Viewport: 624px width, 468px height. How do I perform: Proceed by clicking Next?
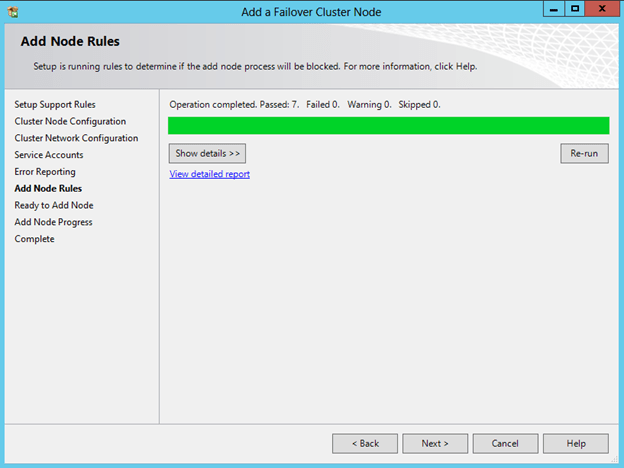pyautogui.click(x=435, y=443)
